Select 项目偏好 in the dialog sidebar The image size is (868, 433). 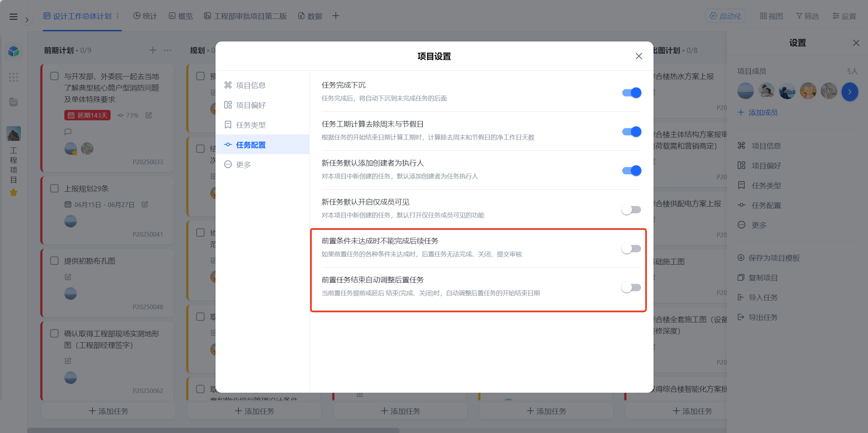(x=262, y=105)
